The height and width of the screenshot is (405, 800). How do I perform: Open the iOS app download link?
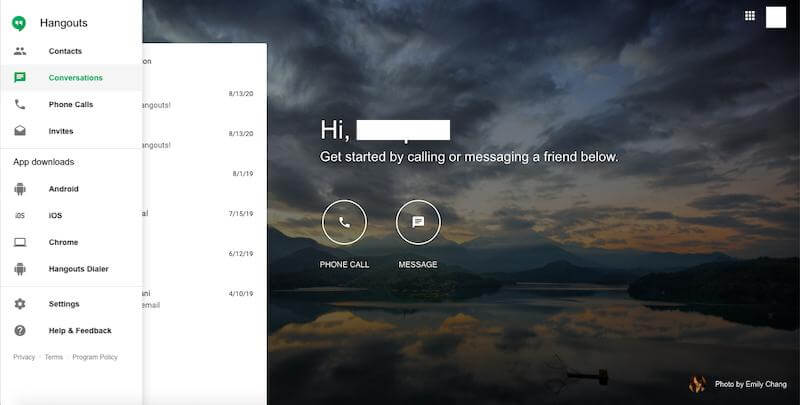[x=71, y=216]
